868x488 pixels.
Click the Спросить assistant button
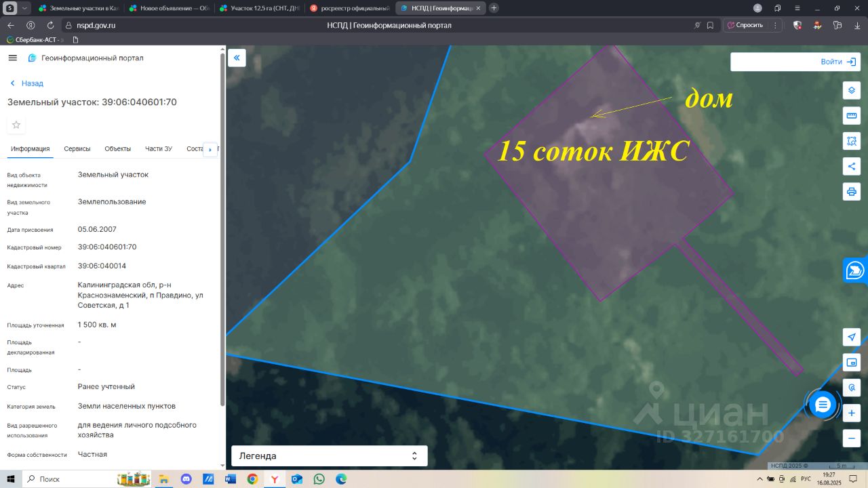tap(745, 25)
